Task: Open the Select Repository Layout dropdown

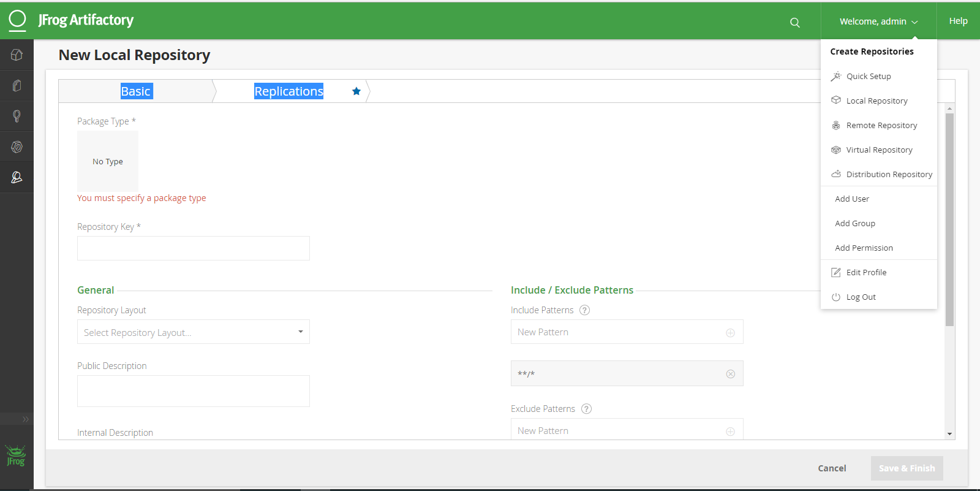Action: [194, 332]
